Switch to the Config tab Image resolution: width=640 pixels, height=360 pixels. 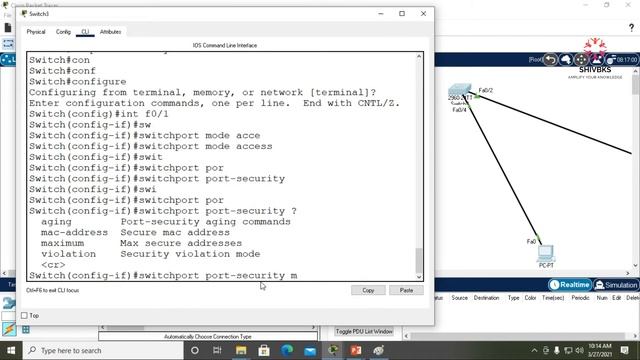[x=63, y=32]
